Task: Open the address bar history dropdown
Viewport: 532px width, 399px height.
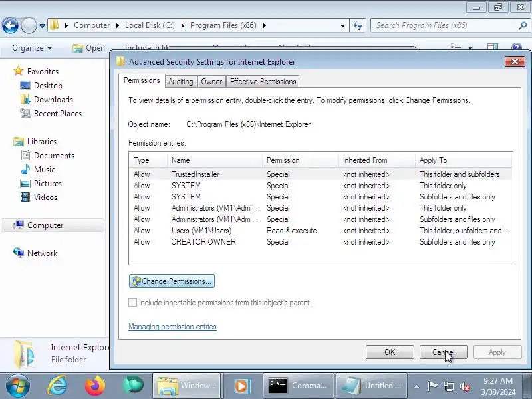Action: pos(342,25)
